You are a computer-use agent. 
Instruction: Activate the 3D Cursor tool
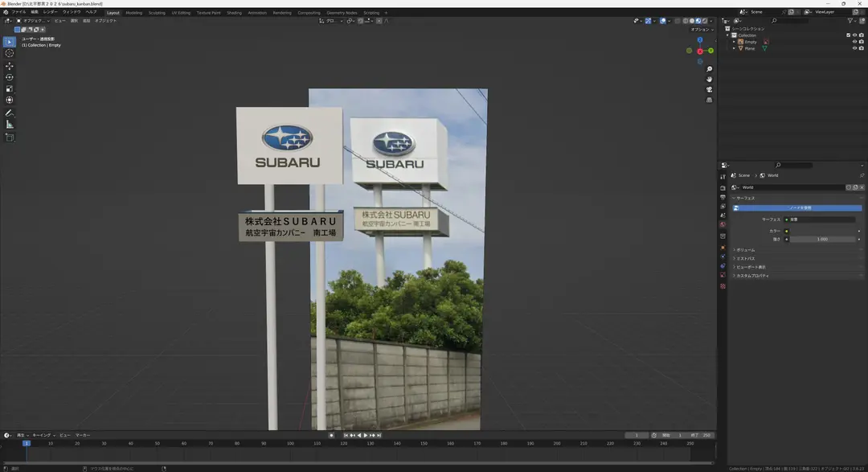10,53
